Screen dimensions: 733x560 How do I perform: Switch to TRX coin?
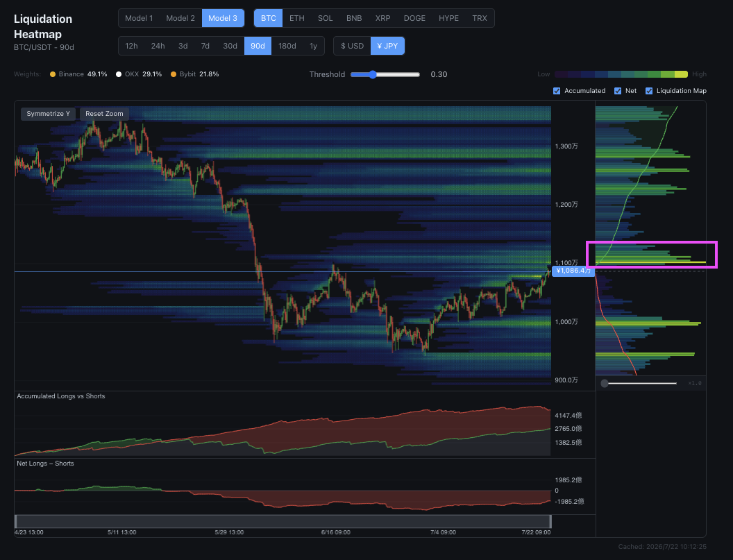tap(480, 18)
